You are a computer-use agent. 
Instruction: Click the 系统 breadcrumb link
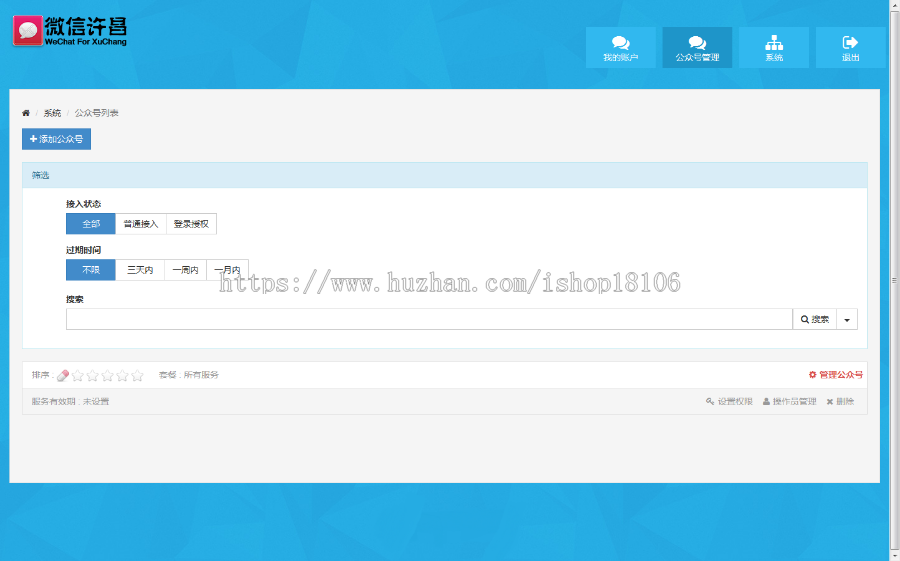pyautogui.click(x=52, y=113)
